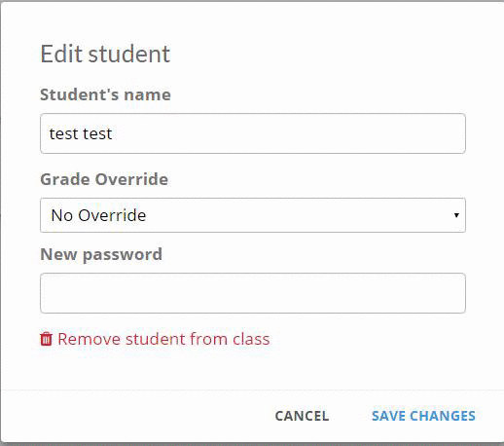504x446 pixels.
Task: Click the SAVE CHANGES button
Action: (x=423, y=416)
